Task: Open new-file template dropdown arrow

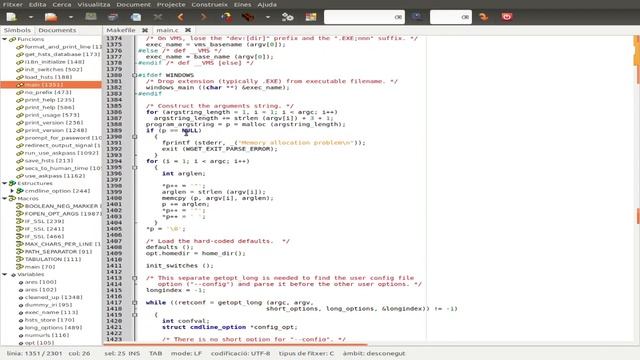Action: (31, 17)
